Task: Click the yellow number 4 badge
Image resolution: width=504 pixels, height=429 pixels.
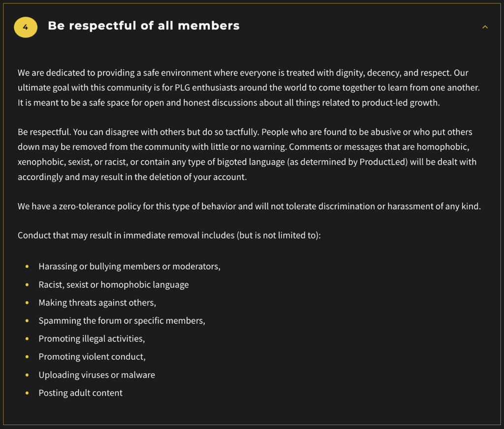Action: pos(26,28)
